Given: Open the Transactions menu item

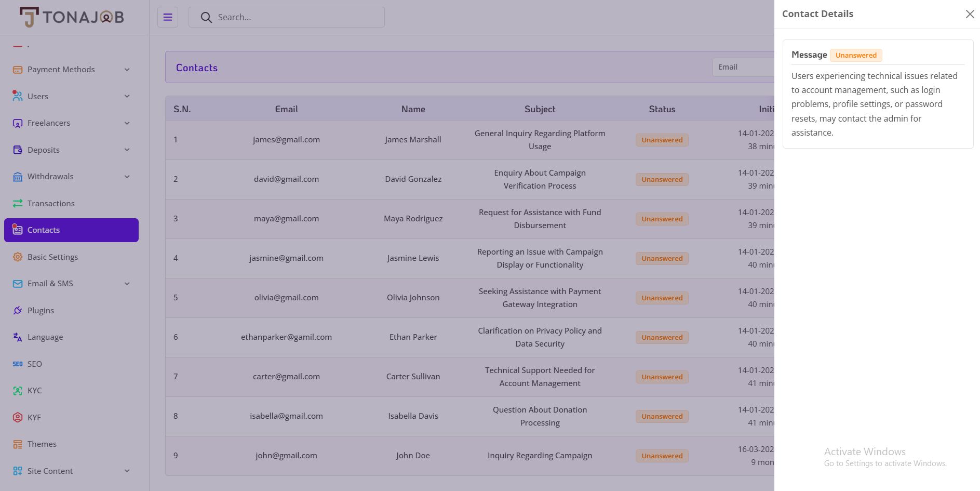Looking at the screenshot, I should (71, 203).
